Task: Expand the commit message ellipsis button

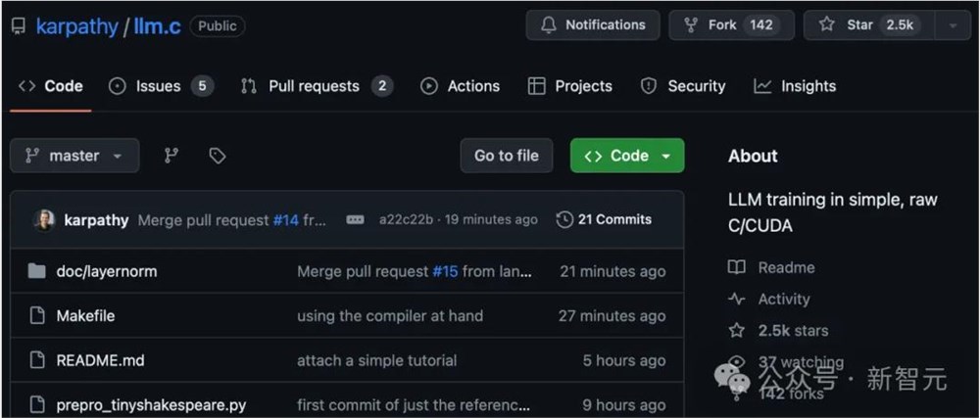Action: point(355,219)
